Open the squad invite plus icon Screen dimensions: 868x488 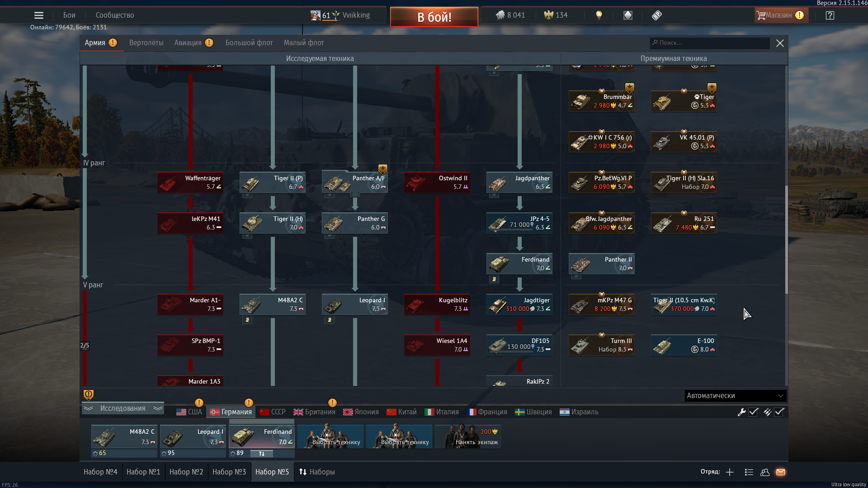730,472
